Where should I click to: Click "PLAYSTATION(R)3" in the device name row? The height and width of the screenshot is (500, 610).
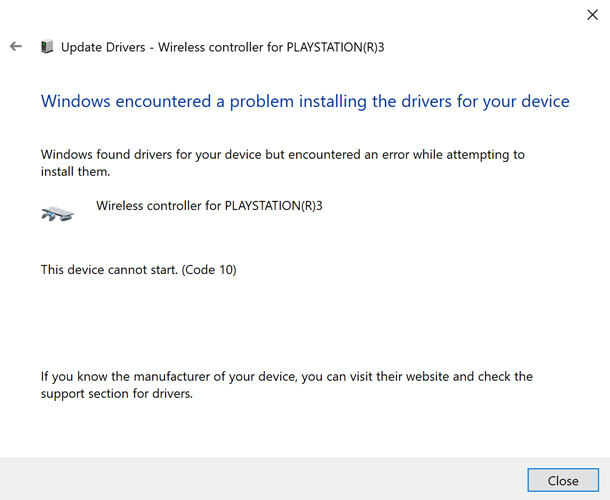(x=273, y=205)
